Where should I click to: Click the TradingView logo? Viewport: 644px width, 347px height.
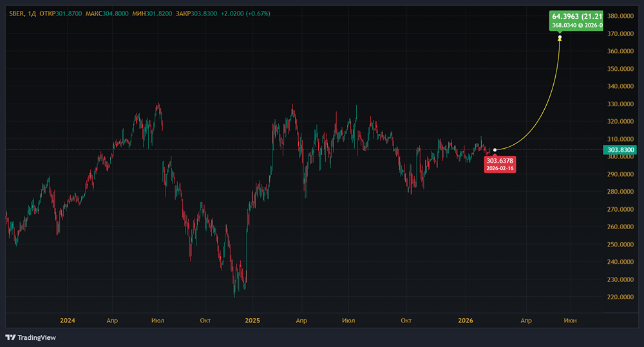pyautogui.click(x=31, y=337)
